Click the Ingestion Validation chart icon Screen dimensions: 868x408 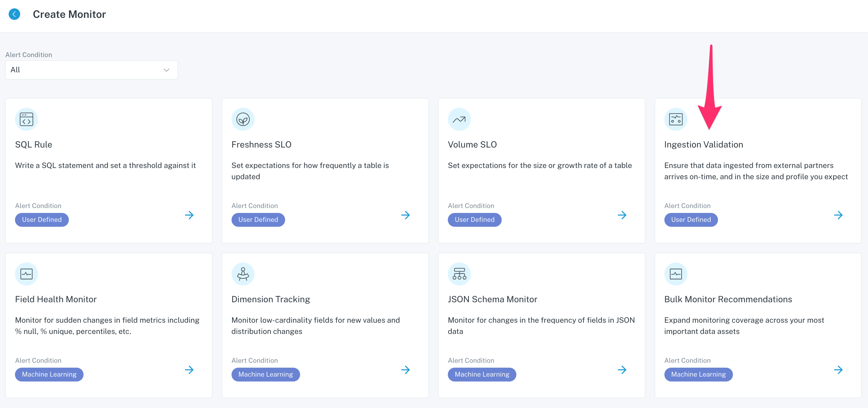coord(675,119)
